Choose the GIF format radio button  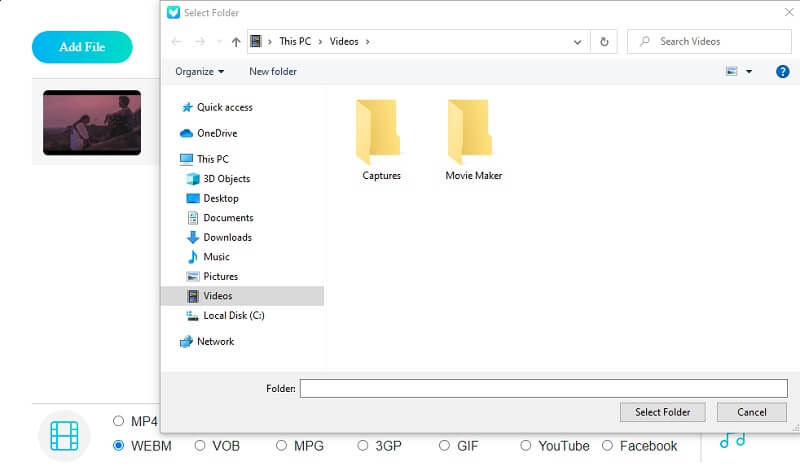point(444,446)
